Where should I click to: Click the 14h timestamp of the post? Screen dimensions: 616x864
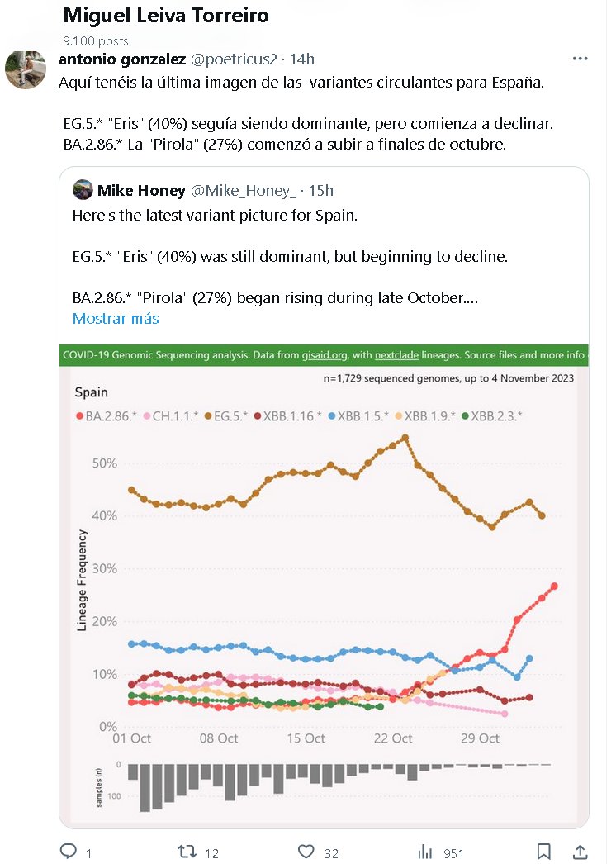pos(301,59)
